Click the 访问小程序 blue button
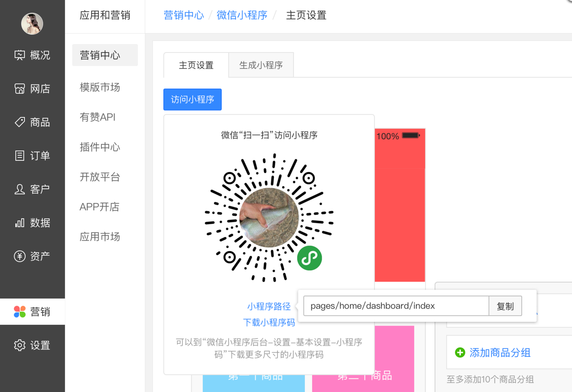 tap(192, 99)
